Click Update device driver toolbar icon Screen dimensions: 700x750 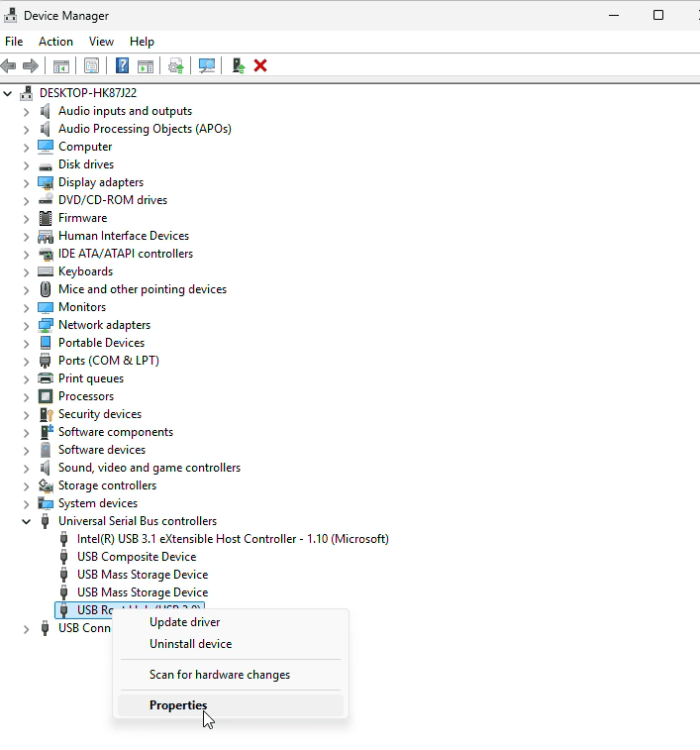point(176,66)
